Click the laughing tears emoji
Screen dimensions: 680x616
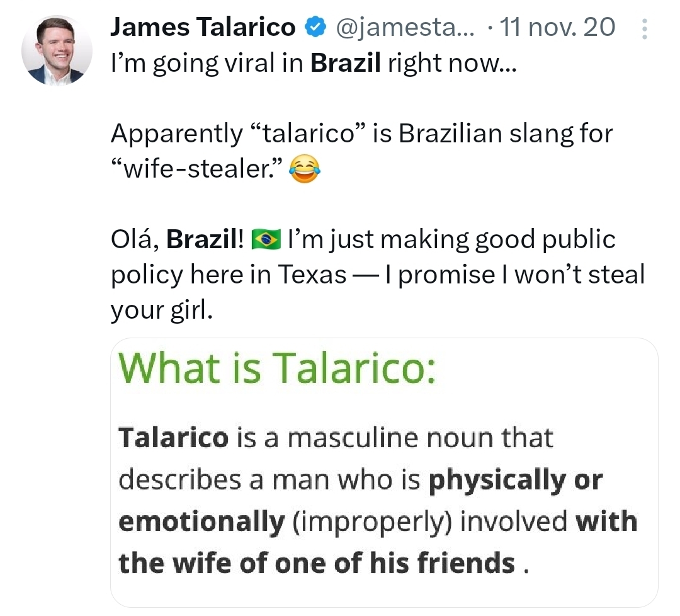305,169
